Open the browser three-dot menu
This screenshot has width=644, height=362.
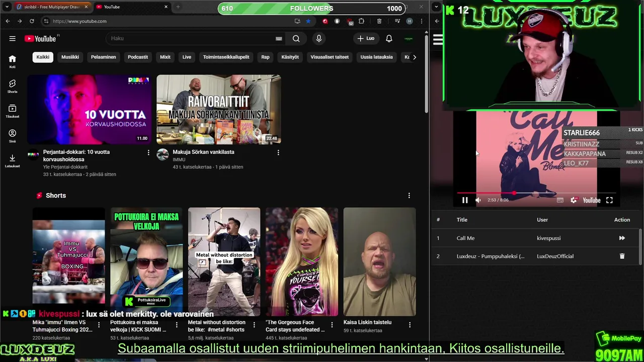(422, 21)
